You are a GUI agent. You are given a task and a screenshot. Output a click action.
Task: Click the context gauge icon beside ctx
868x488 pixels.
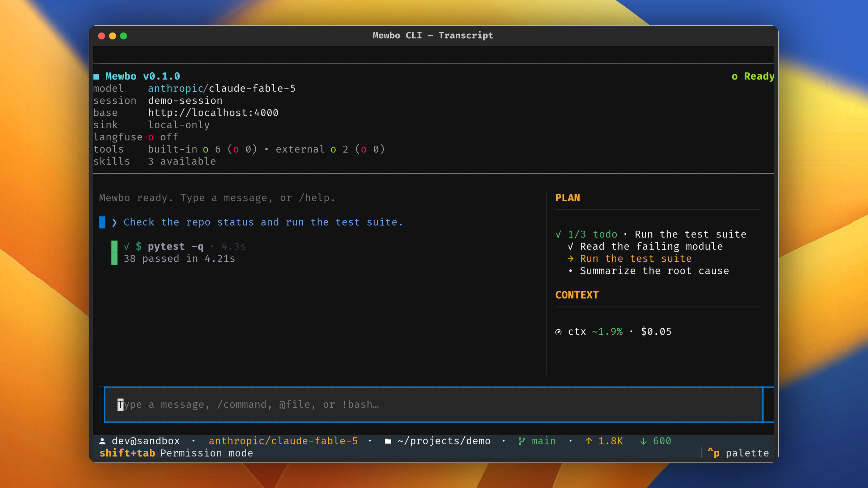[558, 332]
